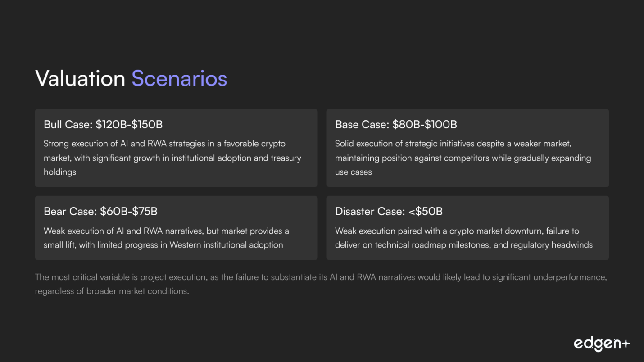
Task: Click the edgen+ logo
Action: pyautogui.click(x=601, y=344)
